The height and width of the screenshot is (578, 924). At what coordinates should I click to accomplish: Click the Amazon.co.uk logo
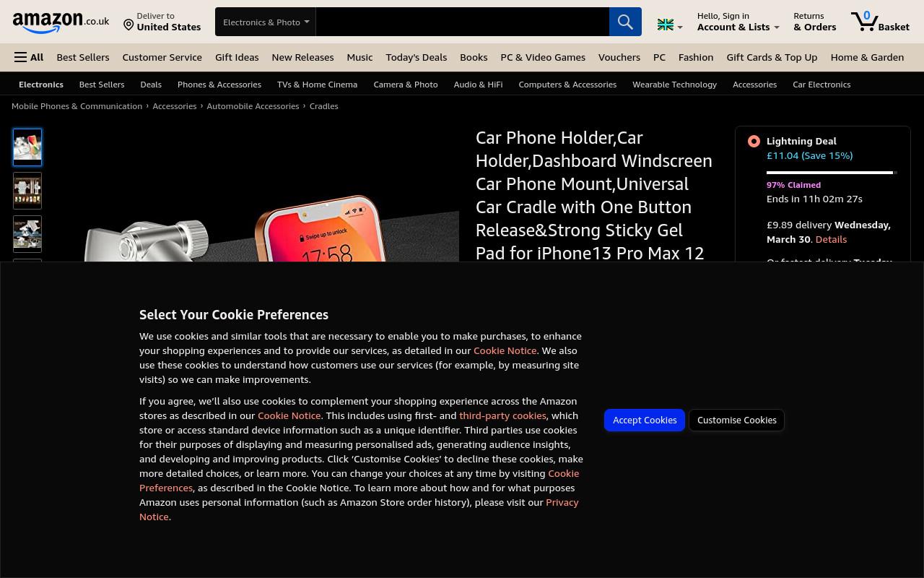pyautogui.click(x=61, y=22)
